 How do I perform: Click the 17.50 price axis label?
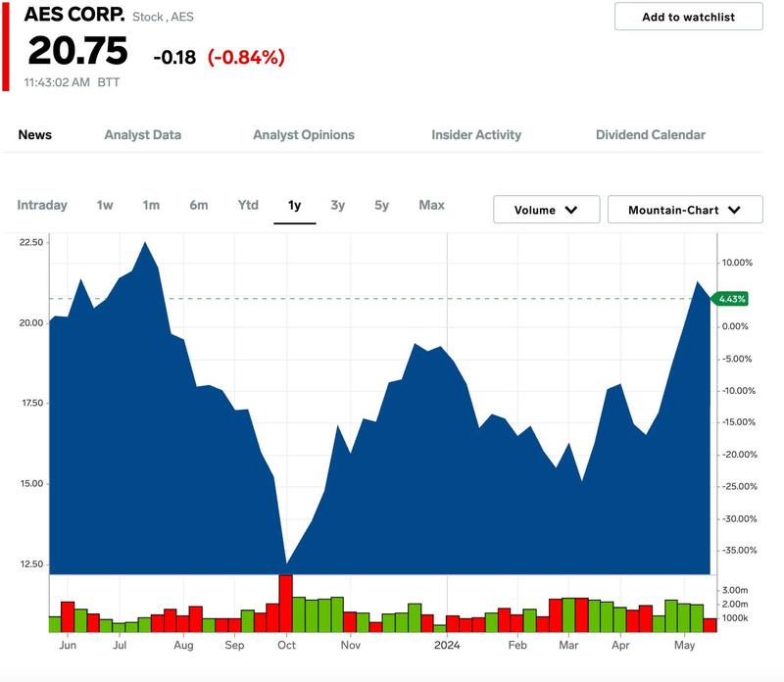tap(32, 403)
